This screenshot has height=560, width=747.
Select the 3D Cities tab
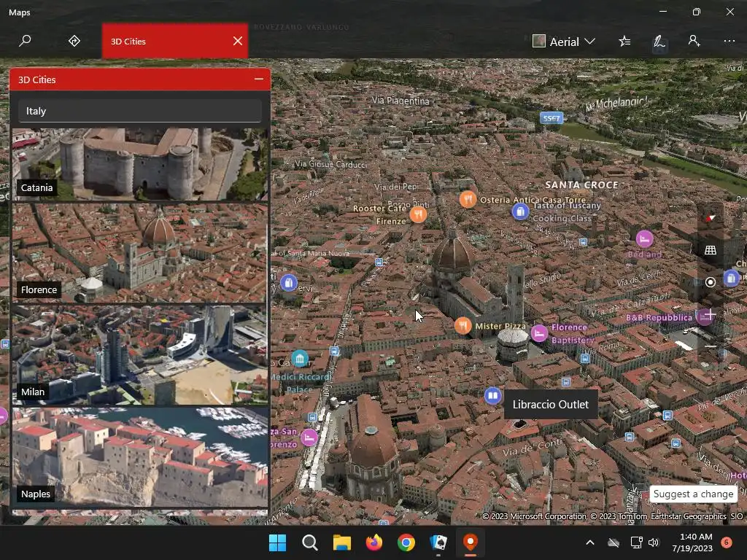tap(175, 41)
